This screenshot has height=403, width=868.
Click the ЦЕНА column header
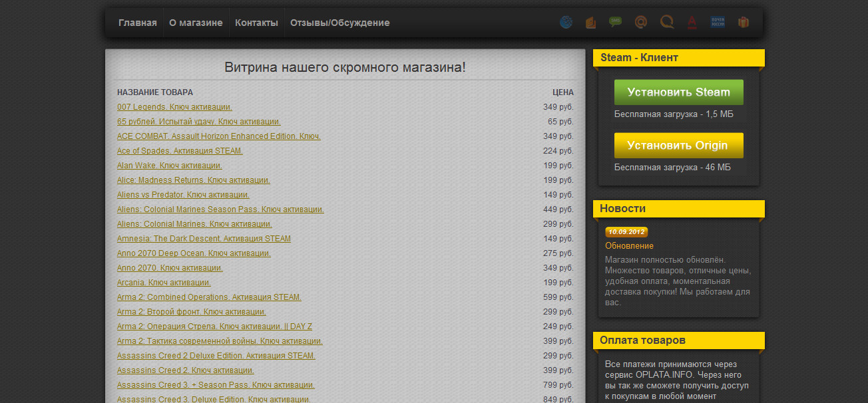(563, 92)
